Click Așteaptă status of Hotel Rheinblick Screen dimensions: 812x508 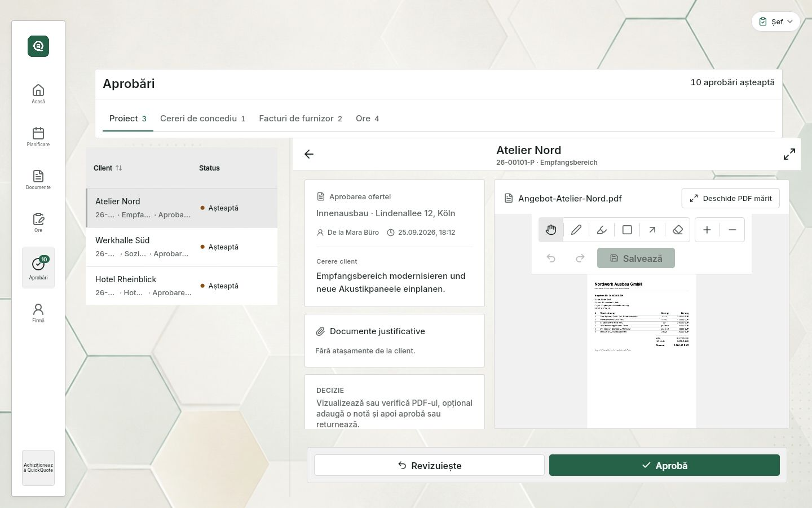223,286
